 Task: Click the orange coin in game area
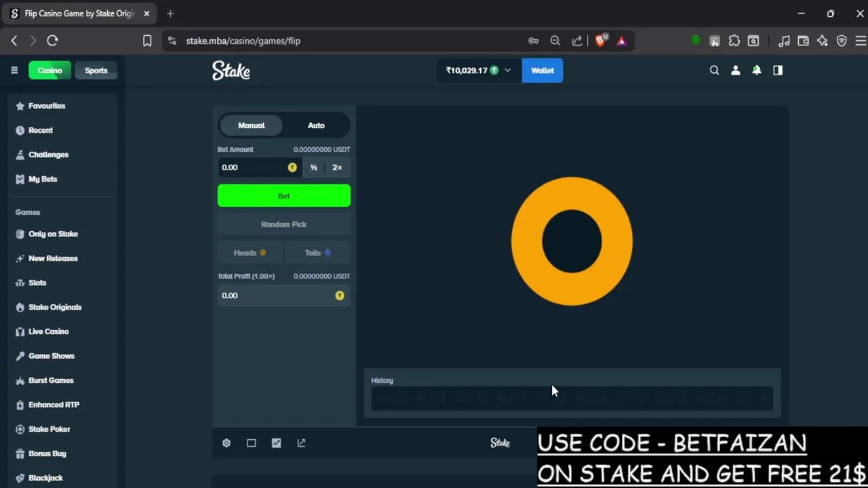click(572, 241)
